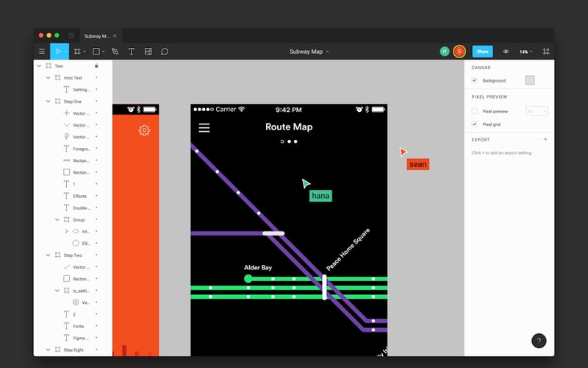Collapse the ic_setti... layer
The height and width of the screenshot is (368, 588).
[x=57, y=291]
